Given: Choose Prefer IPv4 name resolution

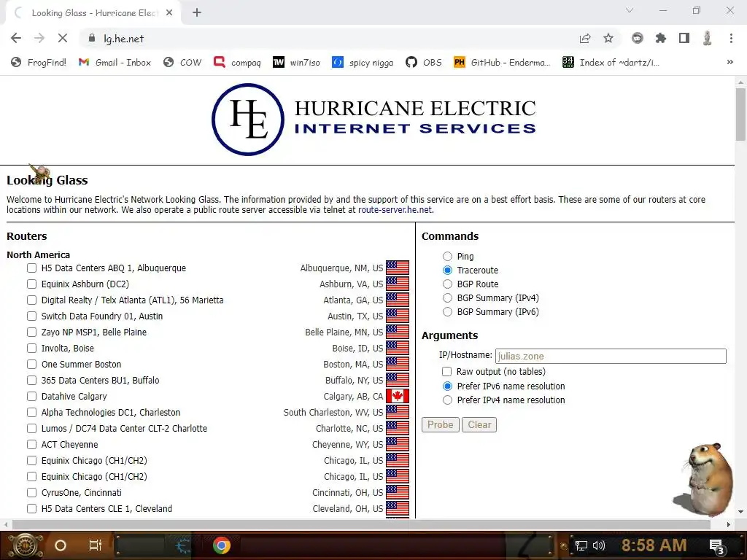Looking at the screenshot, I should (x=447, y=400).
